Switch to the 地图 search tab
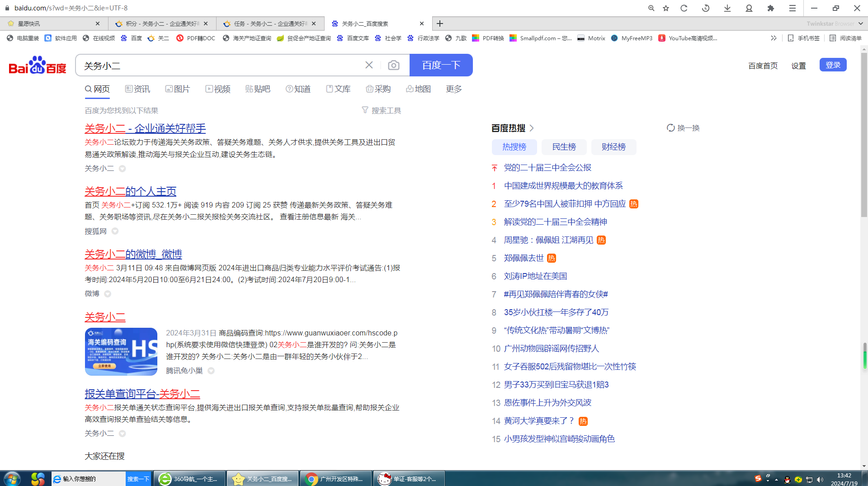 click(x=418, y=89)
